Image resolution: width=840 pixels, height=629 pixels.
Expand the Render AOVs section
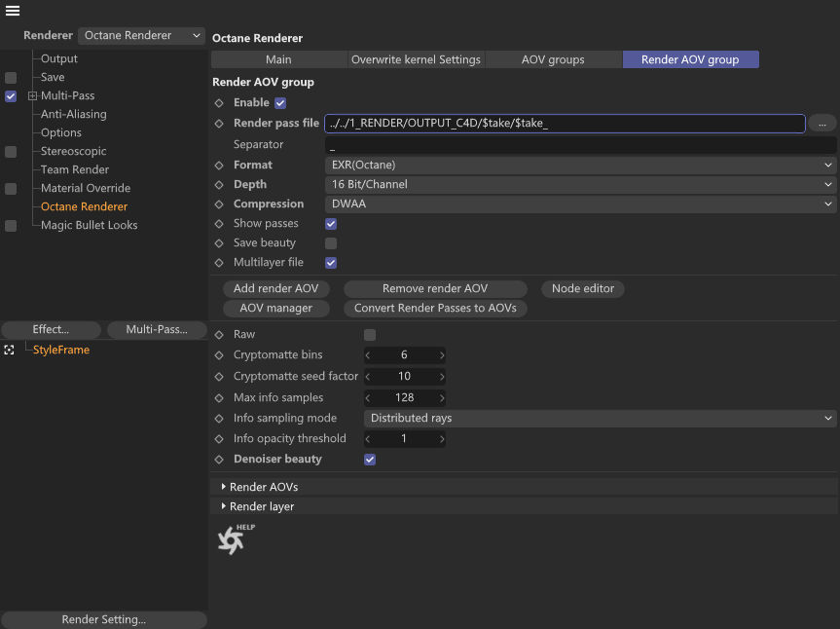223,487
